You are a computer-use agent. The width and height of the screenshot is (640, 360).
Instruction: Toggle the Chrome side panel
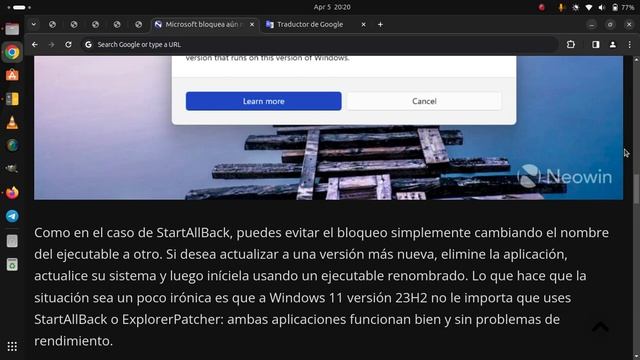coord(596,44)
